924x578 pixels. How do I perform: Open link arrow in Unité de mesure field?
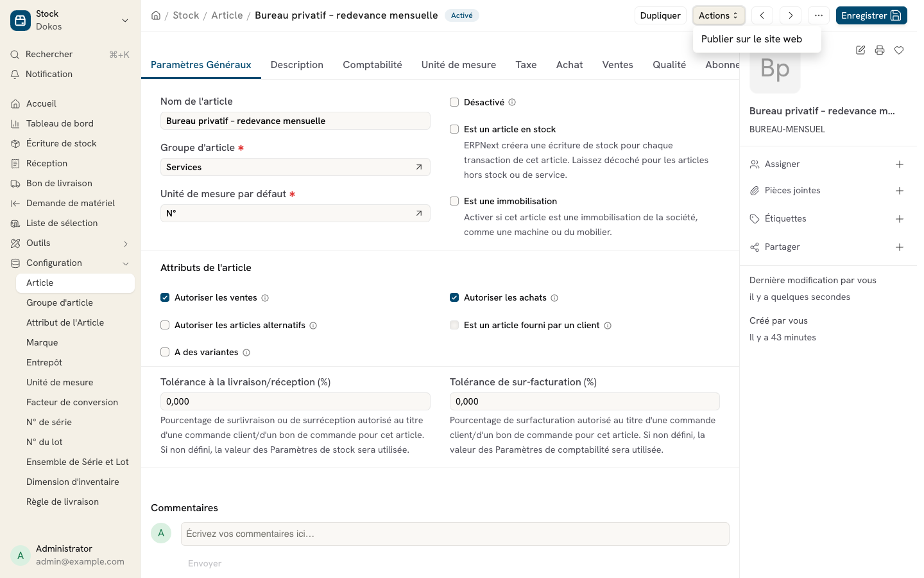tap(419, 213)
